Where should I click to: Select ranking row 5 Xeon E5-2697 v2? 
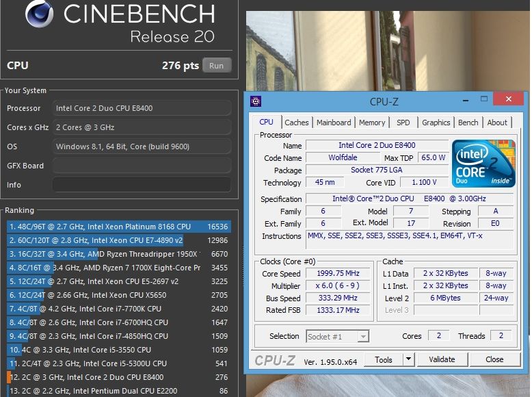point(119,281)
